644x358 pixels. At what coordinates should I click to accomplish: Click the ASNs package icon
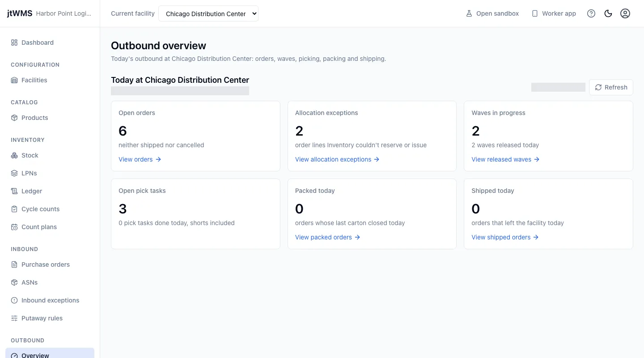tap(14, 282)
